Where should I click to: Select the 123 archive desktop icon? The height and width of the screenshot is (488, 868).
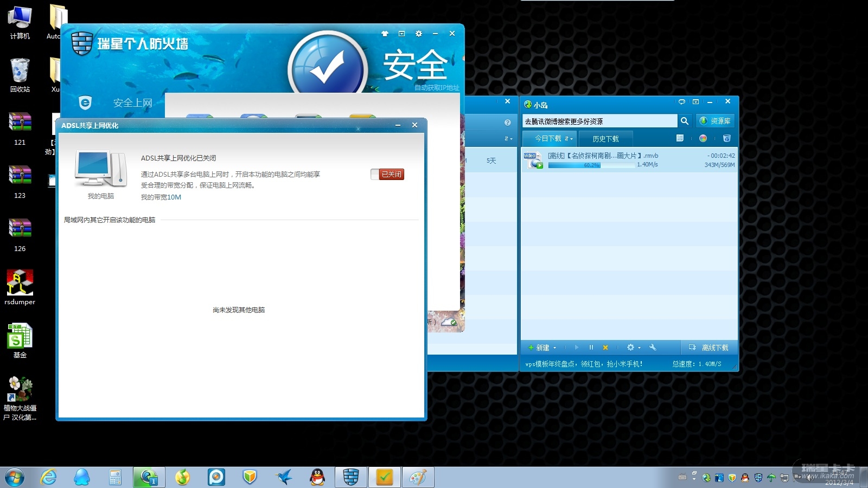pyautogui.click(x=20, y=182)
